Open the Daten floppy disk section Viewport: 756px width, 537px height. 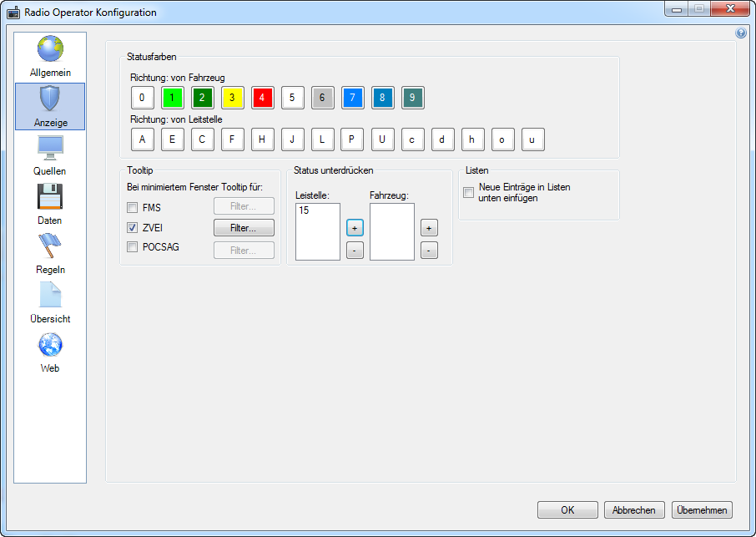point(50,205)
